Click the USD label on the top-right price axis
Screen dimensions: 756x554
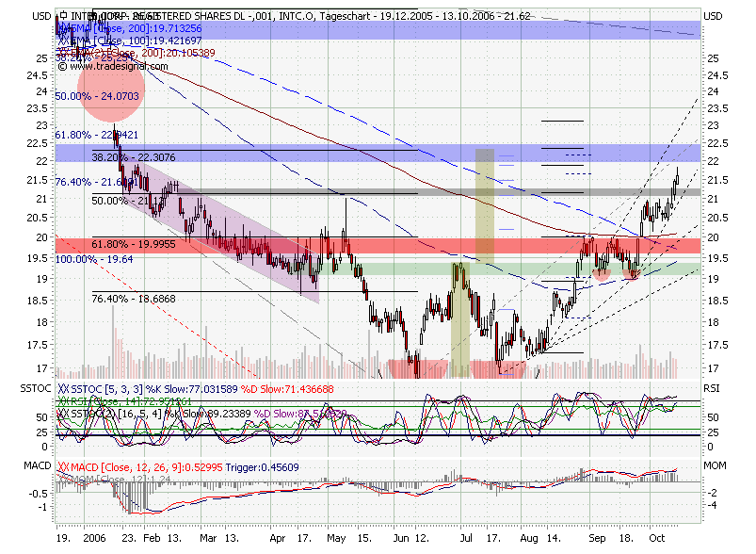pyautogui.click(x=713, y=16)
